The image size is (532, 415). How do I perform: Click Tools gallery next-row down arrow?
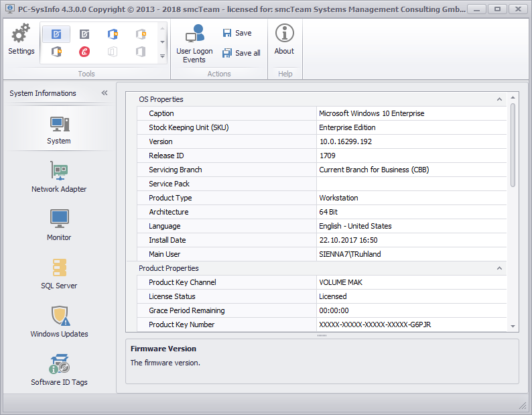[163, 42]
